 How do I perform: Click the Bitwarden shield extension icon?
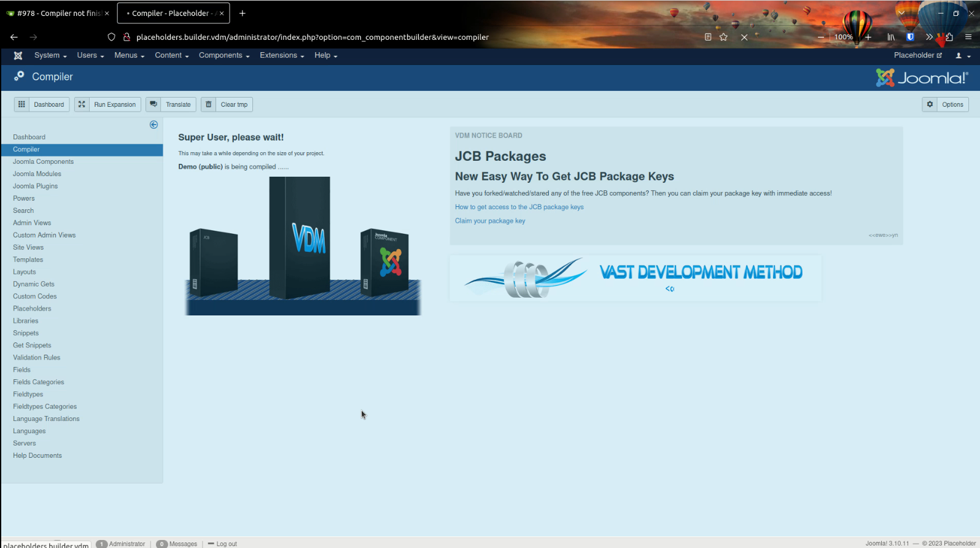click(x=911, y=37)
